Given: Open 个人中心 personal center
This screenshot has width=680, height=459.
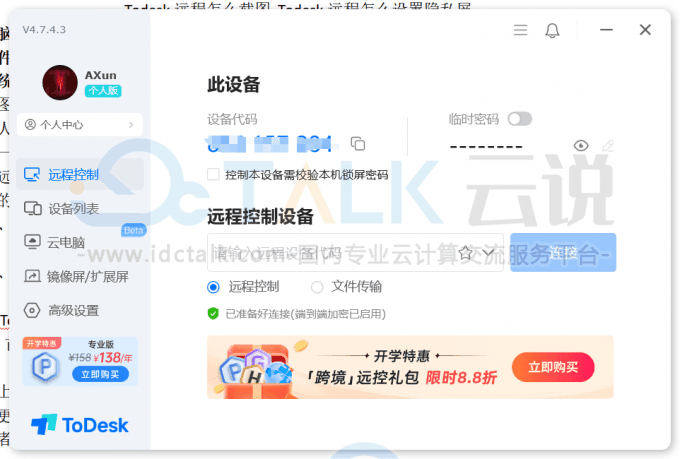Looking at the screenshot, I should pos(80,125).
